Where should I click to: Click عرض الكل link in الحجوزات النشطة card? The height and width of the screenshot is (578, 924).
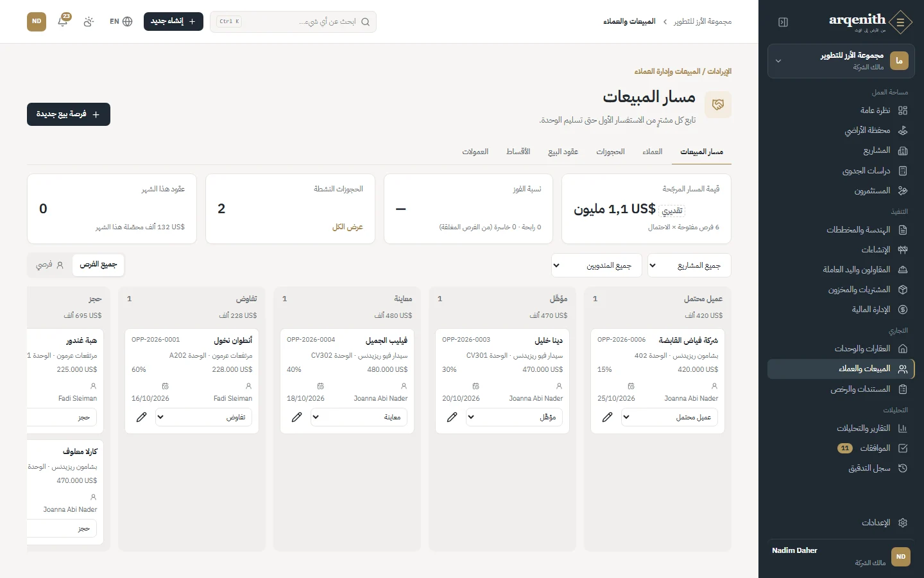tap(348, 227)
